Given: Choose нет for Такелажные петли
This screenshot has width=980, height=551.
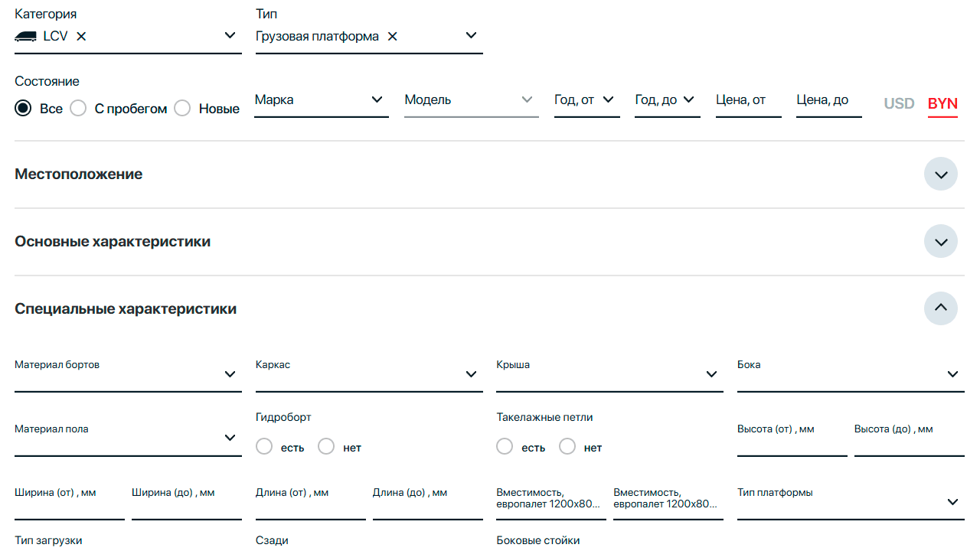Looking at the screenshot, I should (x=567, y=447).
